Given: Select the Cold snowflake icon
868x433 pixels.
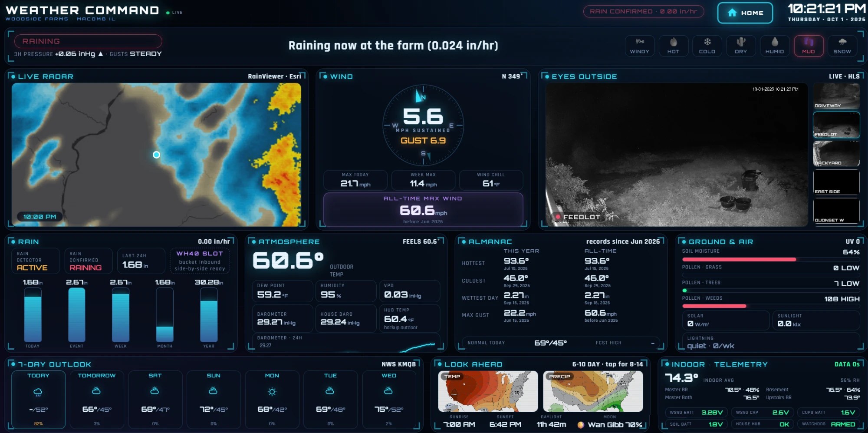Looking at the screenshot, I should [x=707, y=46].
